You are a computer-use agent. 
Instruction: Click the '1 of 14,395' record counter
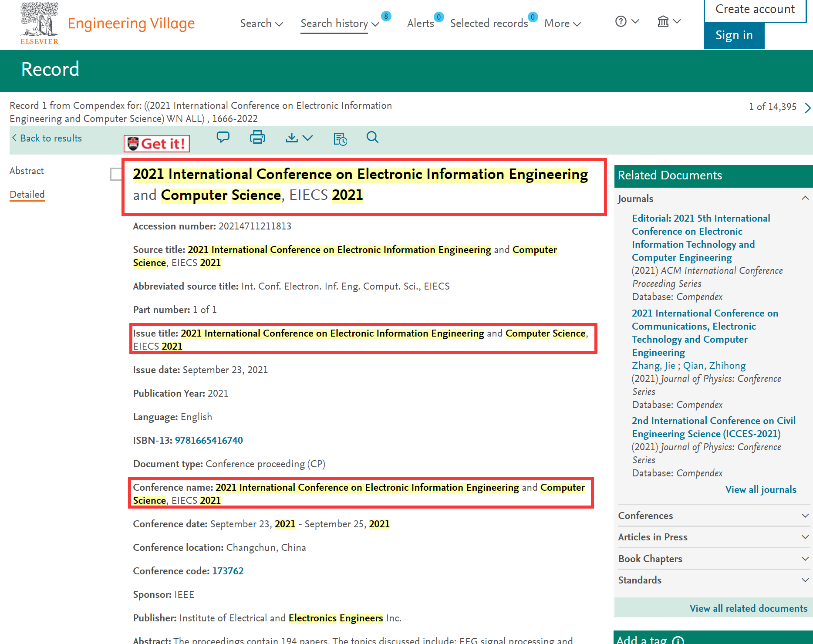(x=773, y=107)
